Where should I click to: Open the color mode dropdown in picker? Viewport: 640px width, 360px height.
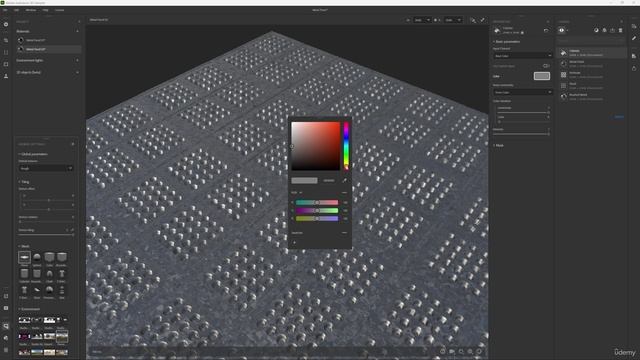297,192
